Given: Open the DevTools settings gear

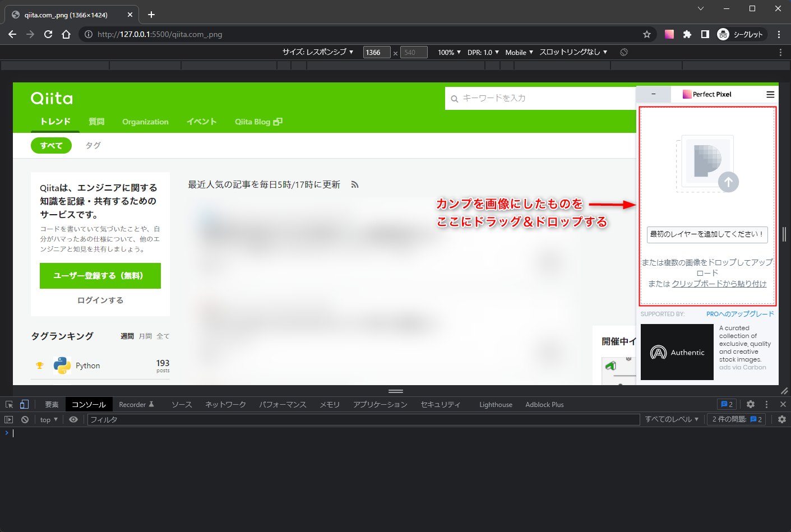Looking at the screenshot, I should point(751,404).
